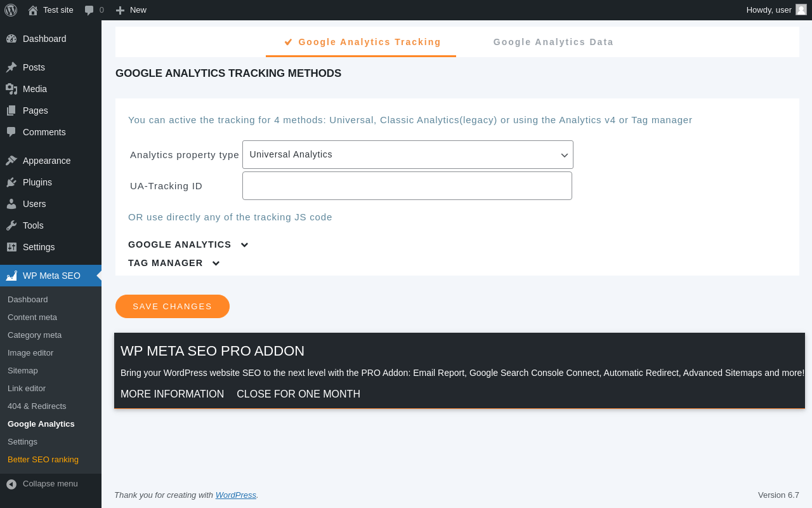Viewport: 812px width, 508px height.
Task: Focus the UA-Tracking ID input field
Action: click(407, 185)
